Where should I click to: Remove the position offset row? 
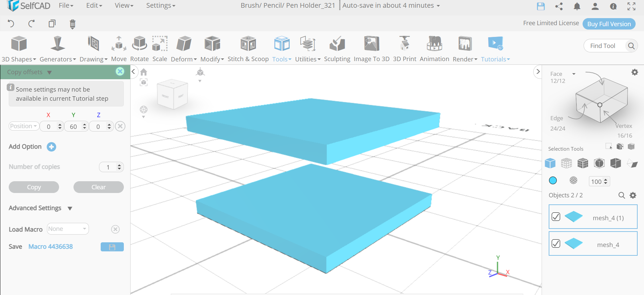tap(120, 126)
